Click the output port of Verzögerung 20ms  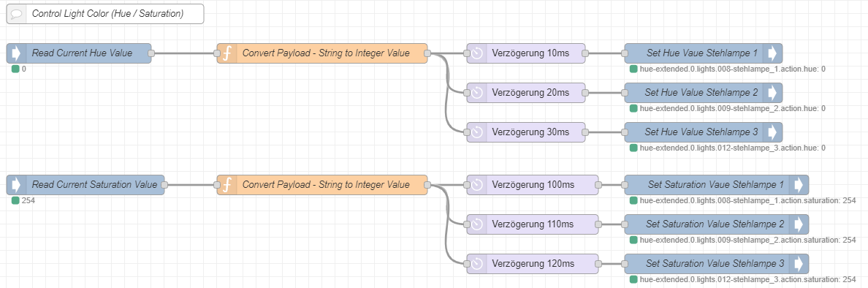[585, 93]
